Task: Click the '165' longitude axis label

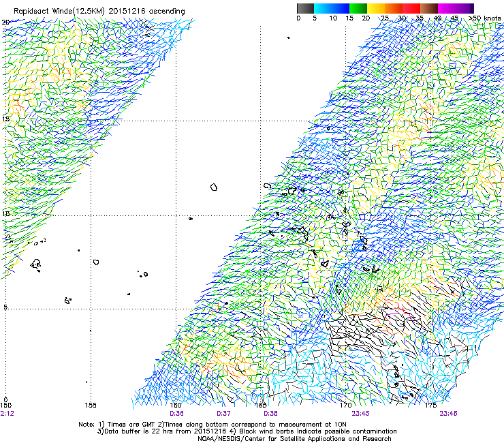Action: click(261, 406)
